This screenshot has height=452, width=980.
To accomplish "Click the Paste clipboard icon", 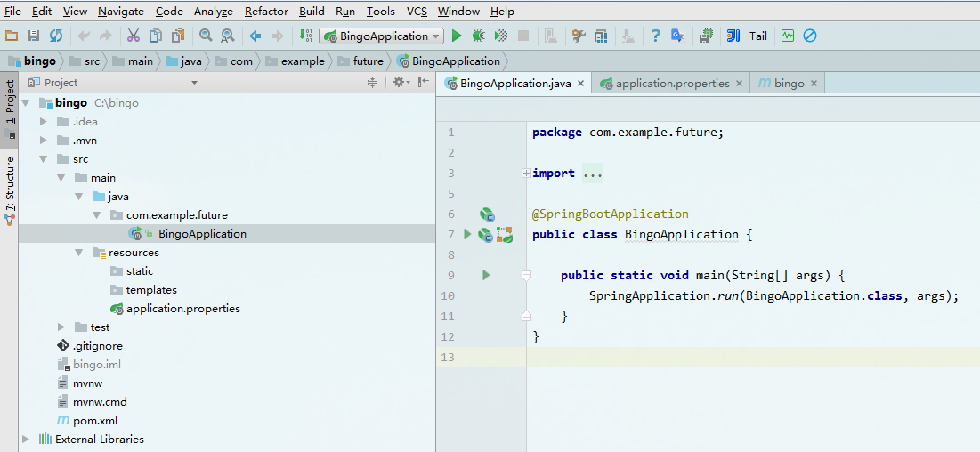I will point(179,36).
